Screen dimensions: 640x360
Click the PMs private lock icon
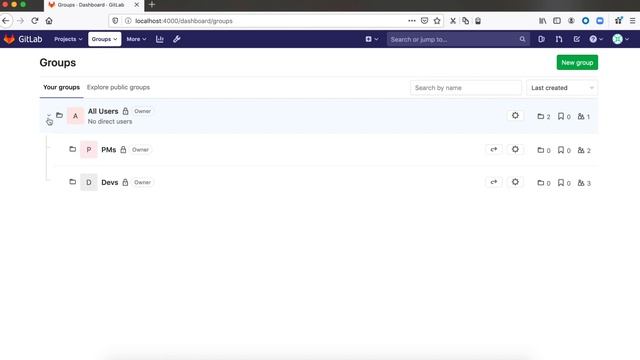pyautogui.click(x=123, y=150)
